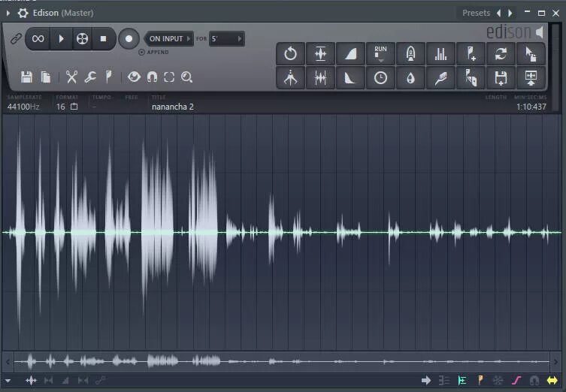Open the convolution reverb bell tool
The image size is (566, 392).
coord(410,54)
